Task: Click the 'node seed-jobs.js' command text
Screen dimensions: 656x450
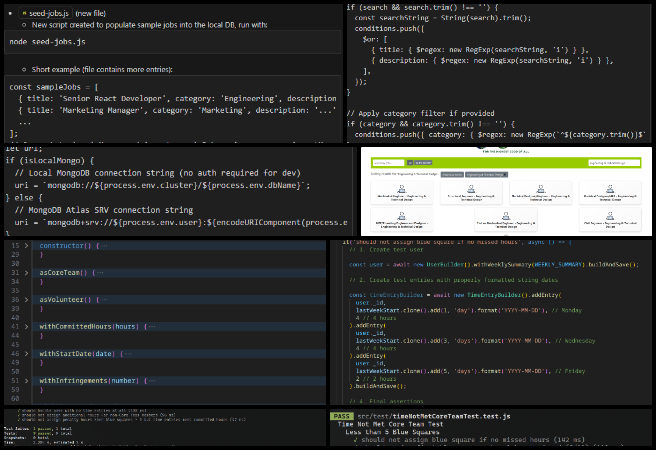Action: pyautogui.click(x=47, y=42)
